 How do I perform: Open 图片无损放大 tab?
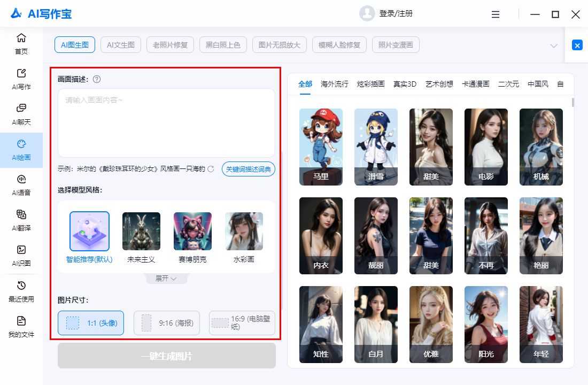(x=280, y=45)
